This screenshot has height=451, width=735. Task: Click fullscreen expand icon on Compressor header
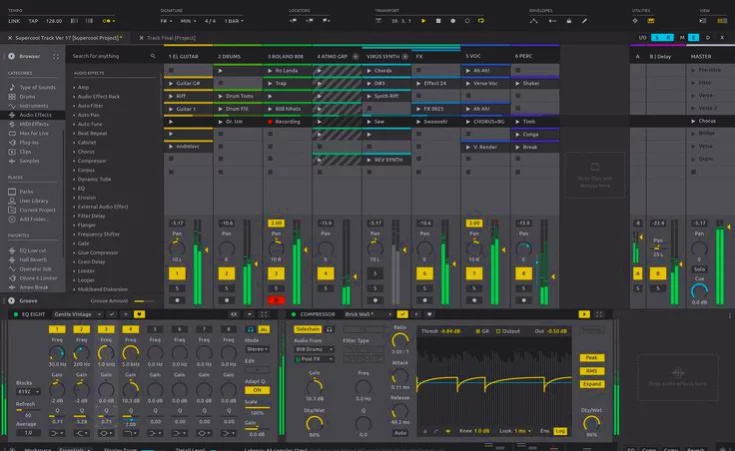coord(599,314)
